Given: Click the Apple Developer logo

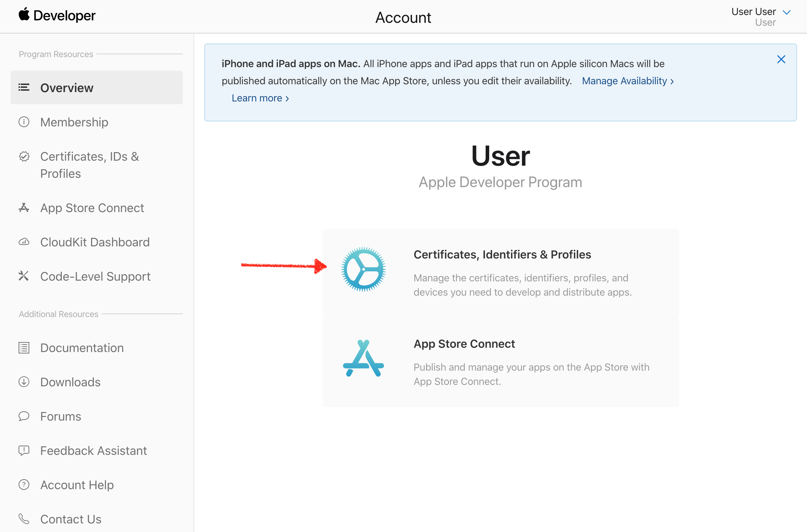Looking at the screenshot, I should pyautogui.click(x=57, y=15).
